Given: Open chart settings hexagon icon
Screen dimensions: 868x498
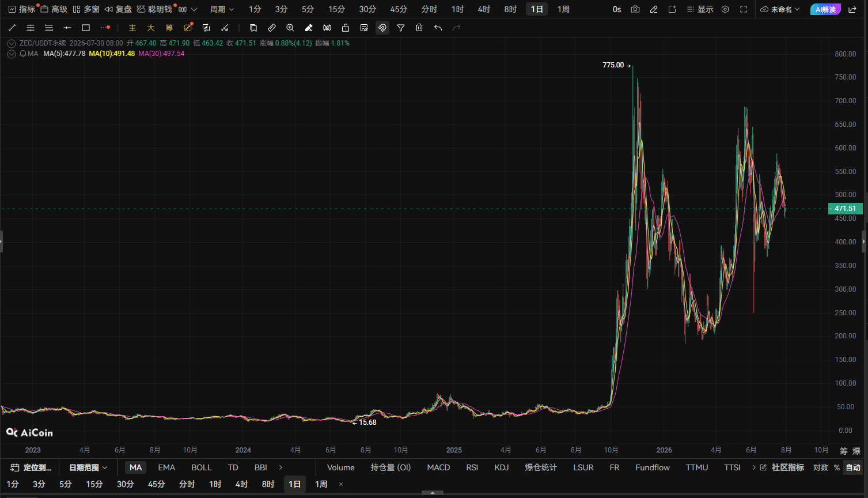Looking at the screenshot, I should 725,9.
